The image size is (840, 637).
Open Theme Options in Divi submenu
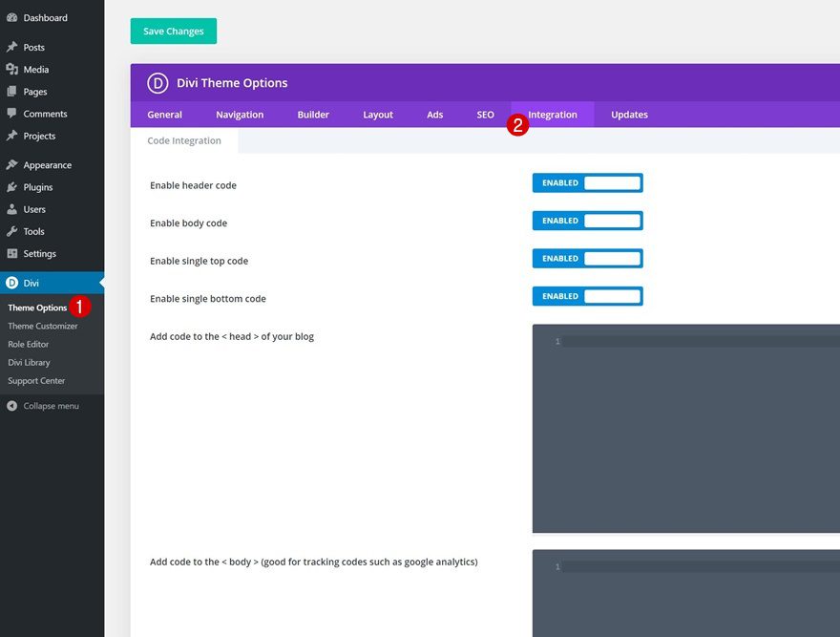[37, 308]
